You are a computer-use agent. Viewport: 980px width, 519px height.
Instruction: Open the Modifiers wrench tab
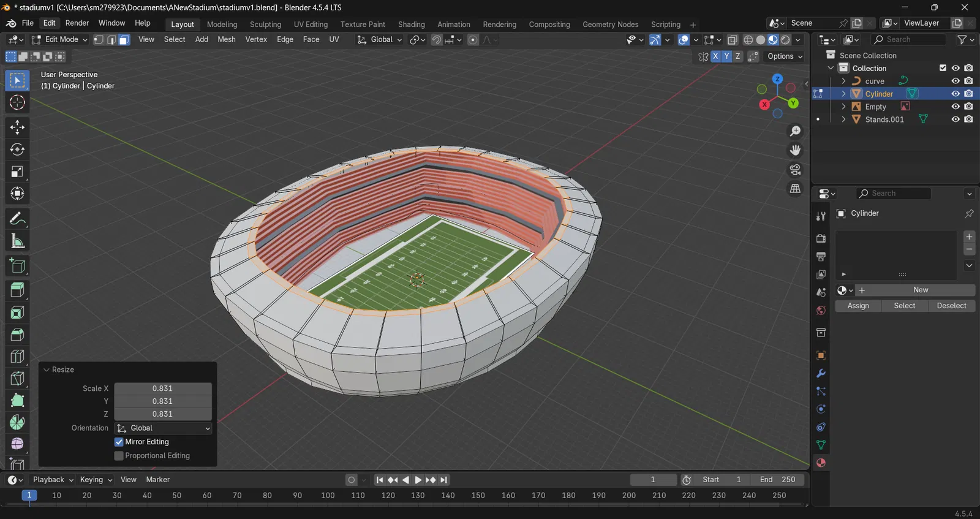[821, 374]
